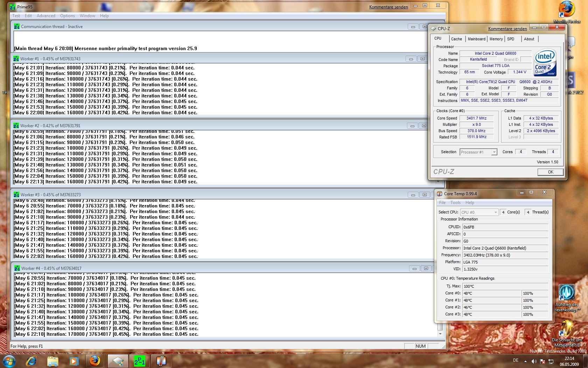This screenshot has width=588, height=368.
Task: Switch to CPU-Z taskbar button
Action: (x=118, y=361)
